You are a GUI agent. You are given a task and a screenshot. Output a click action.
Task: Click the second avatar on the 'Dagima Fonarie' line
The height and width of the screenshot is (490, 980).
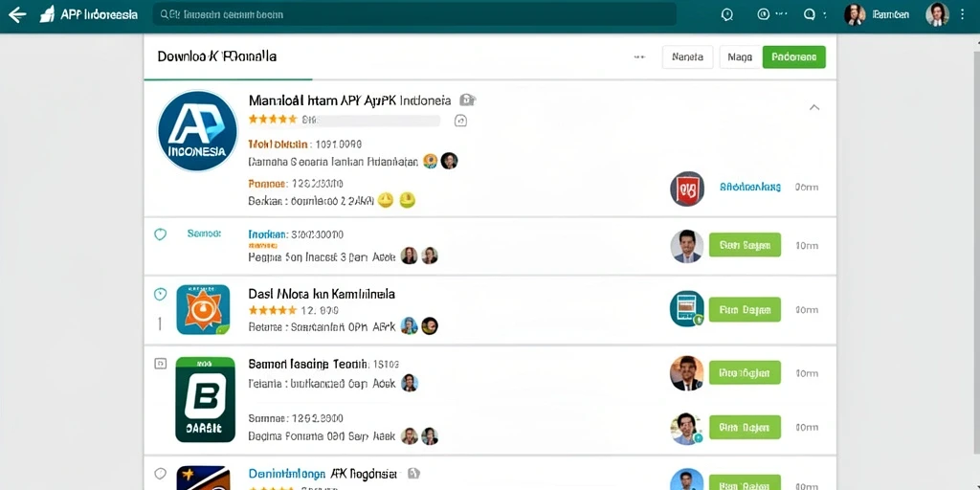(430, 436)
